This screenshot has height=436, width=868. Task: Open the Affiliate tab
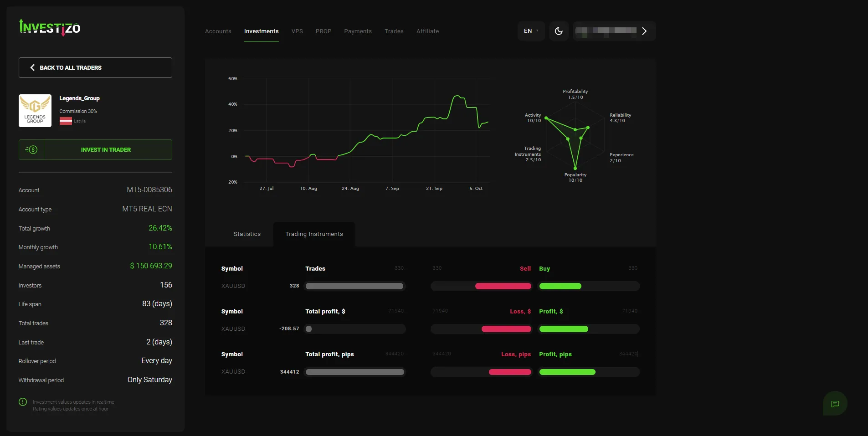pyautogui.click(x=428, y=31)
